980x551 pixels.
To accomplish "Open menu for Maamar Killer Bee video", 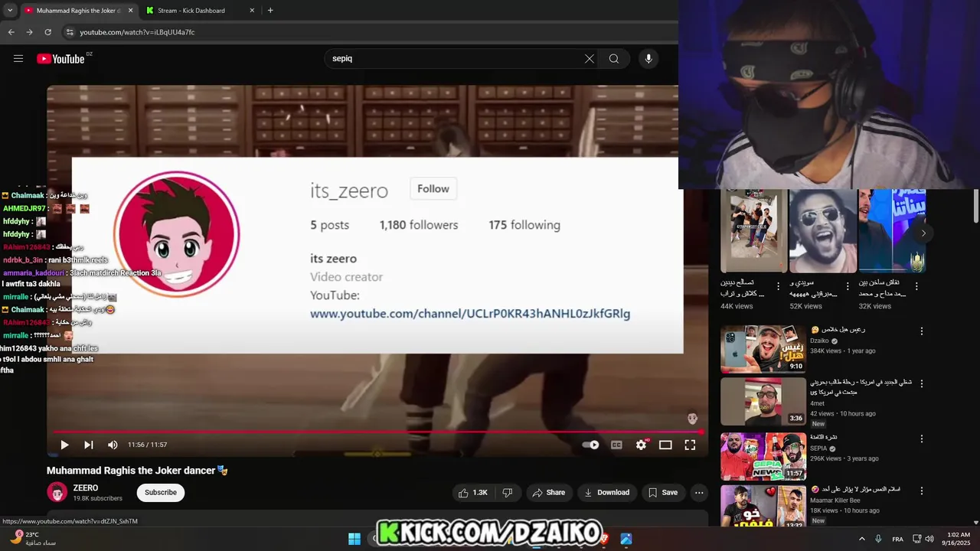I will click(x=922, y=491).
